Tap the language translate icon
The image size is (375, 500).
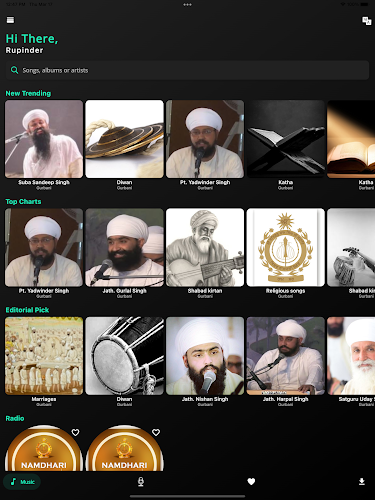point(367,21)
